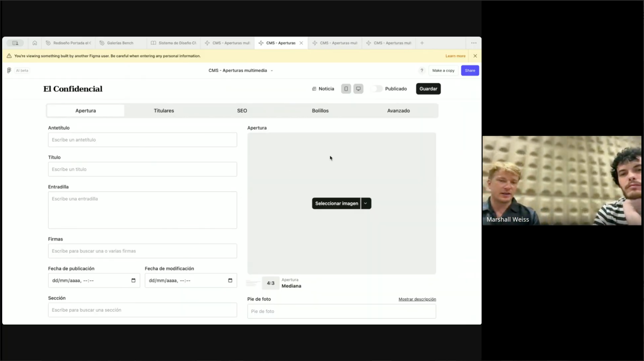The height and width of the screenshot is (361, 644).
Task: Switch to Rediseño Portada tab
Action: [68, 43]
